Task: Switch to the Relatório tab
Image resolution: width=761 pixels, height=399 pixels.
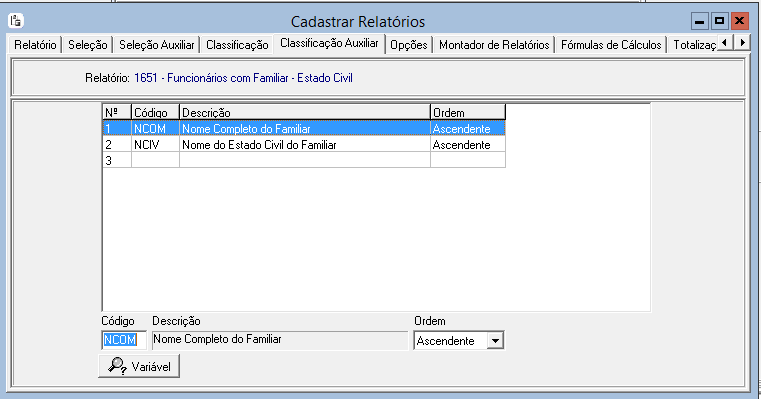Action: (x=35, y=45)
